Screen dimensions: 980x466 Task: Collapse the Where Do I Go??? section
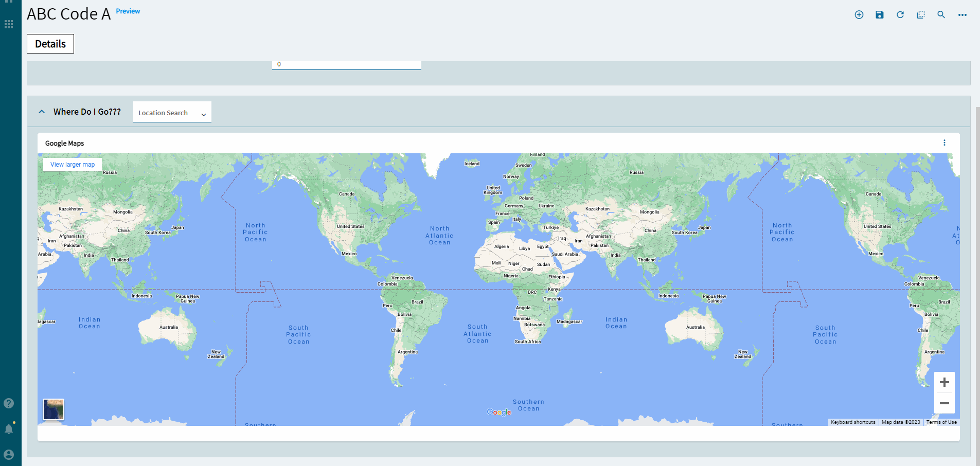[x=42, y=112]
